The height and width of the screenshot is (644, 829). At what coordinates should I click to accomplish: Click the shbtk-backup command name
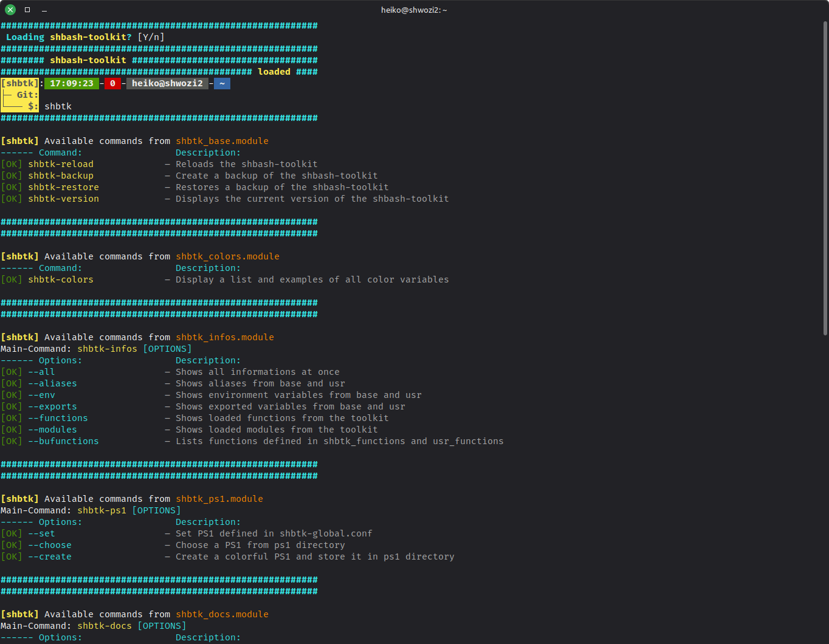[x=61, y=176]
